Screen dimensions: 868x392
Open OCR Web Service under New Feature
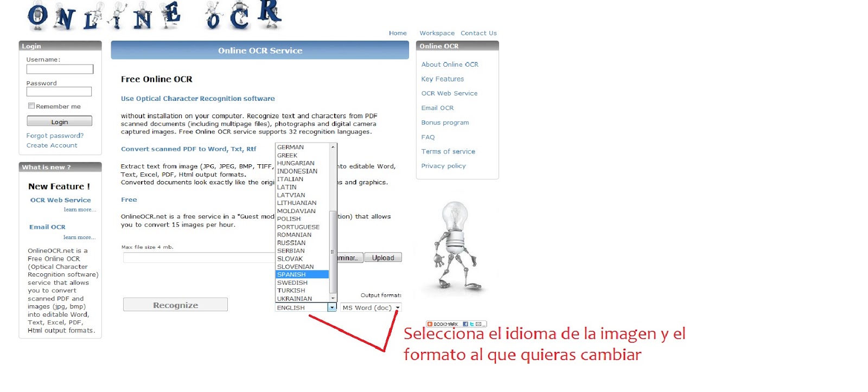tap(60, 200)
